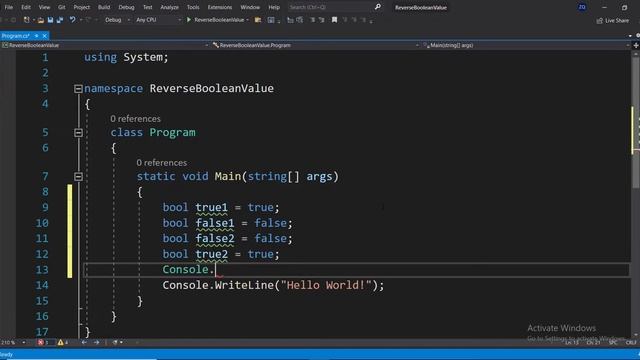Start debugging ReverseBooleanValue
The height and width of the screenshot is (360, 640).
coord(215,20)
